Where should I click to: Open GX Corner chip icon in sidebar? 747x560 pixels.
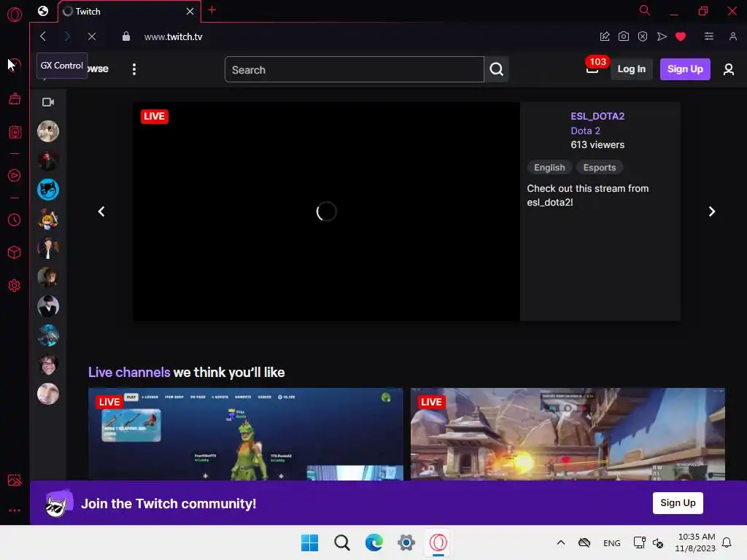click(15, 132)
